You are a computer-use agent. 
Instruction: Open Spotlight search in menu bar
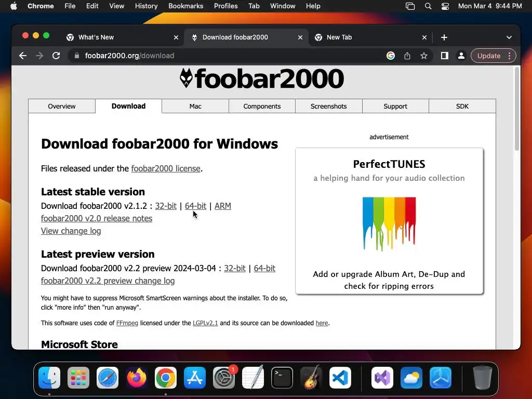pos(428,6)
